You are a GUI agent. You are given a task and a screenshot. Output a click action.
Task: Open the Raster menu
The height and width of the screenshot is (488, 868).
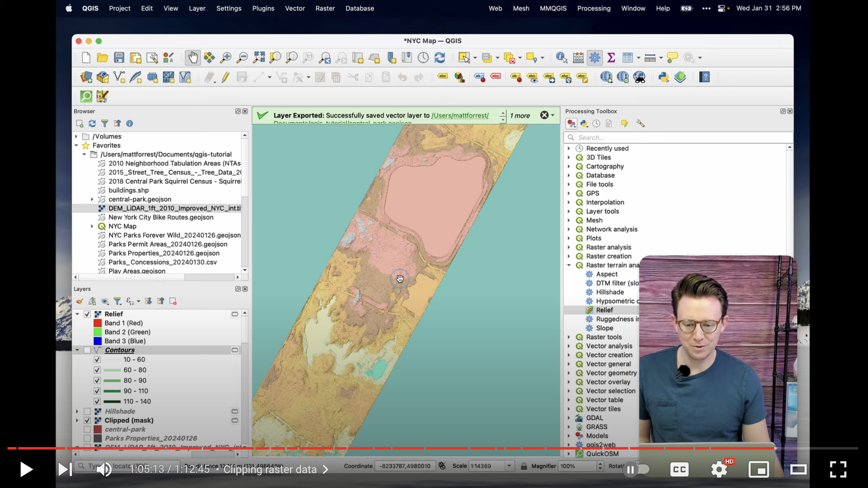pyautogui.click(x=325, y=8)
